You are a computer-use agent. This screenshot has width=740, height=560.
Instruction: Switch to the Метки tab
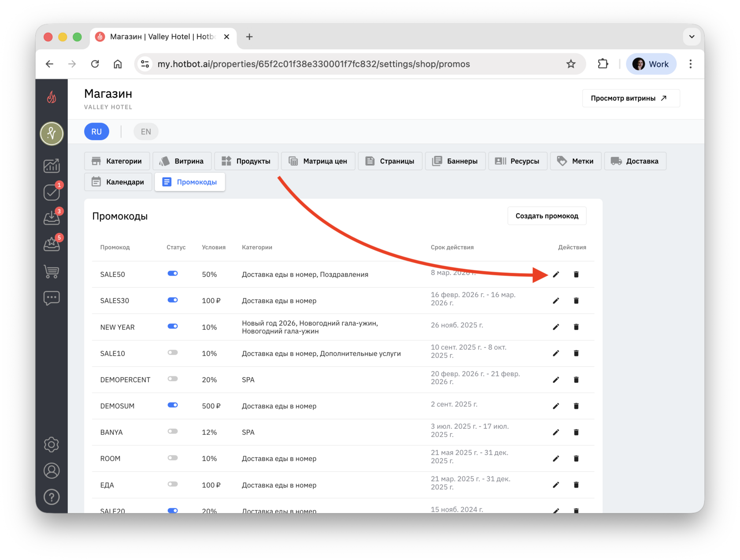coord(576,161)
